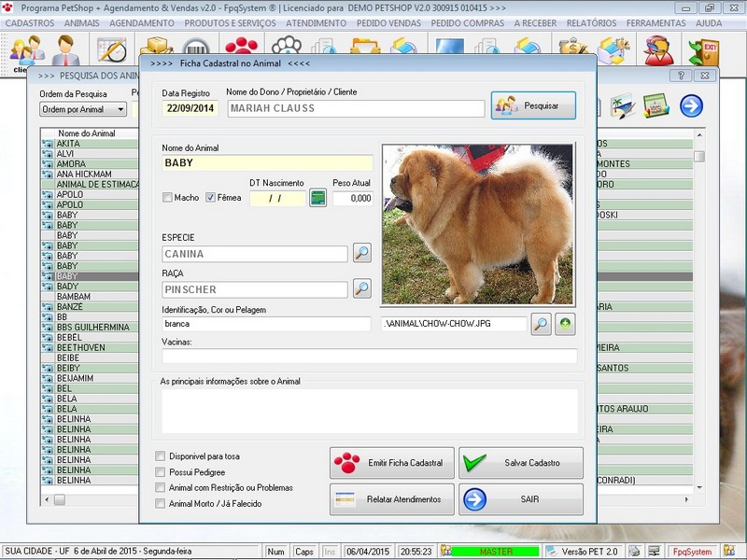Click the SAIR button
The image size is (747, 560).
[x=521, y=499]
